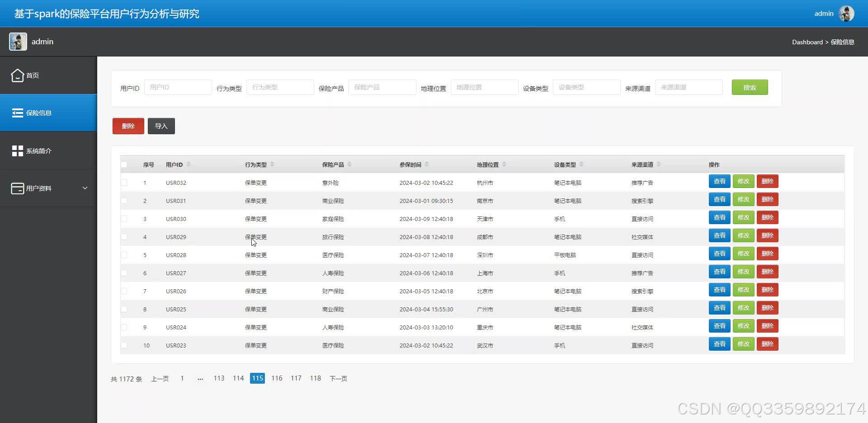Jump to page 117 in pagination
Screen dimensions: 868x423
(296, 378)
